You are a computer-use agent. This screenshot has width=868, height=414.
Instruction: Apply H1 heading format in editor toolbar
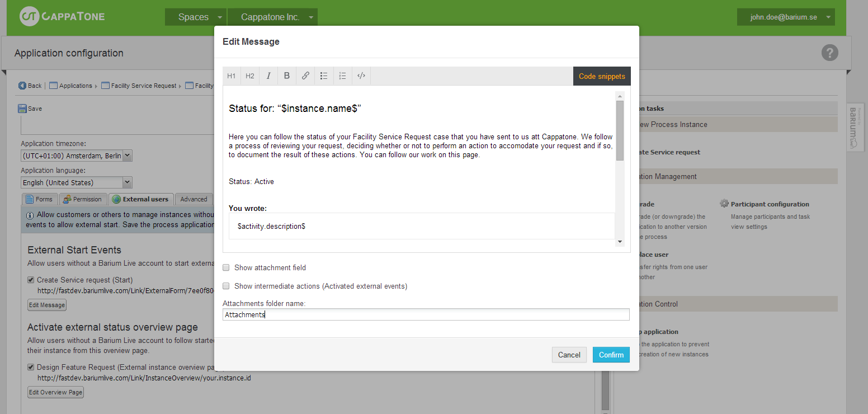[232, 76]
